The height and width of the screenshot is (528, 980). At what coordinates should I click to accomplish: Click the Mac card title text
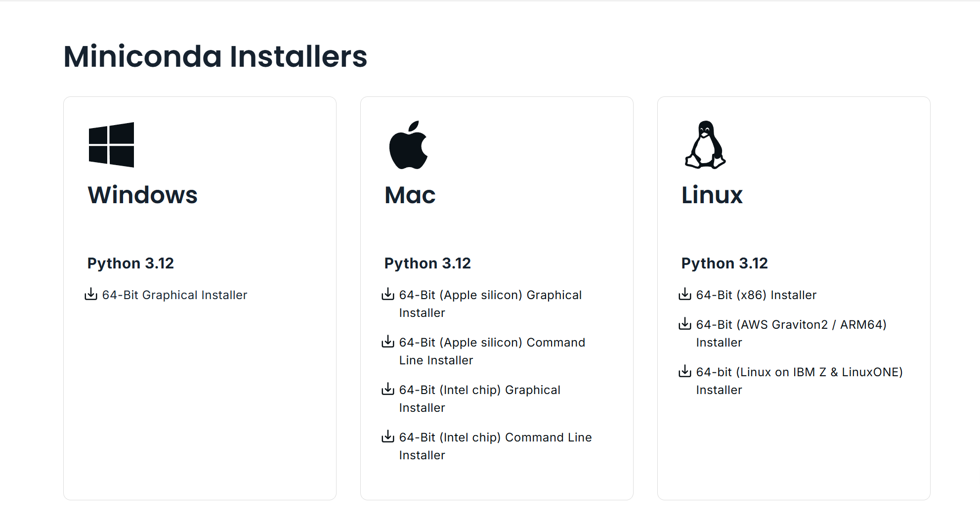pyautogui.click(x=410, y=195)
